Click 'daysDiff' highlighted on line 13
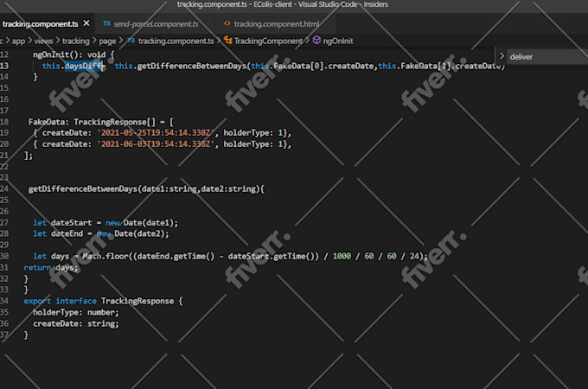 [84, 66]
